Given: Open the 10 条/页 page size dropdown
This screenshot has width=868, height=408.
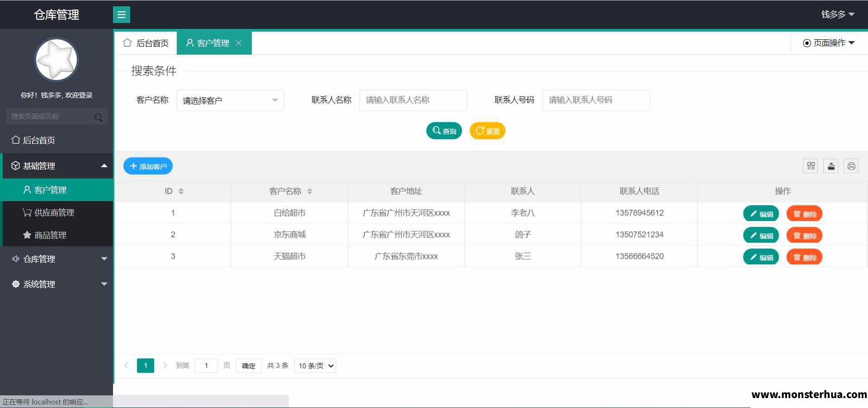Looking at the screenshot, I should pyautogui.click(x=315, y=366).
